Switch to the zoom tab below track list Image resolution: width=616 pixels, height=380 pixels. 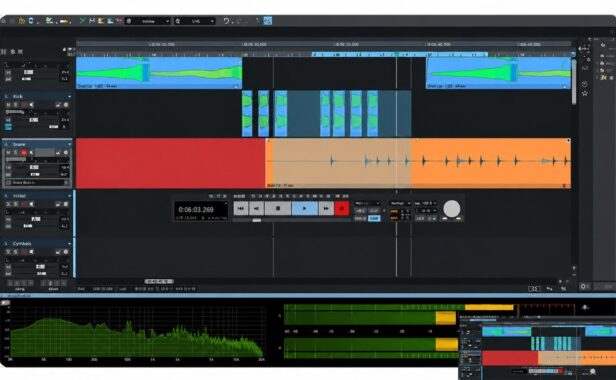53,289
